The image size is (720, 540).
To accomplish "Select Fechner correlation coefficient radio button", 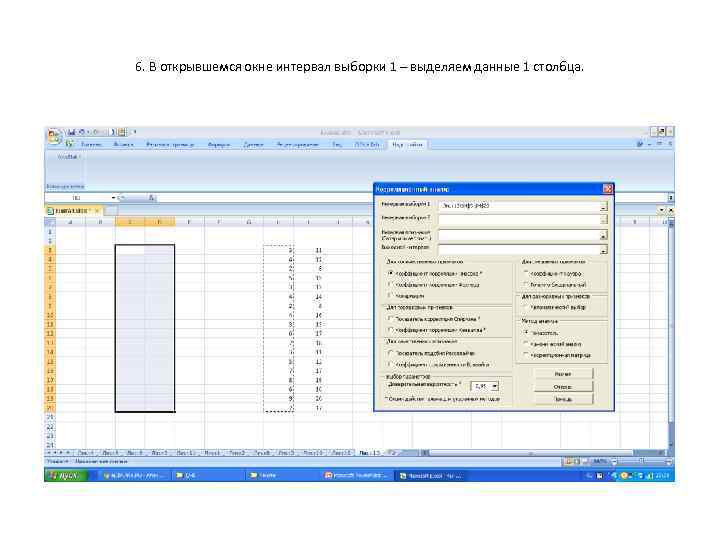I will [x=391, y=285].
